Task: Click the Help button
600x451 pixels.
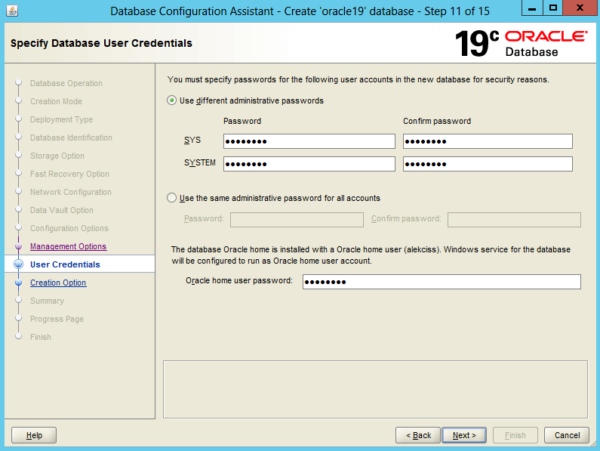Action: click(34, 435)
